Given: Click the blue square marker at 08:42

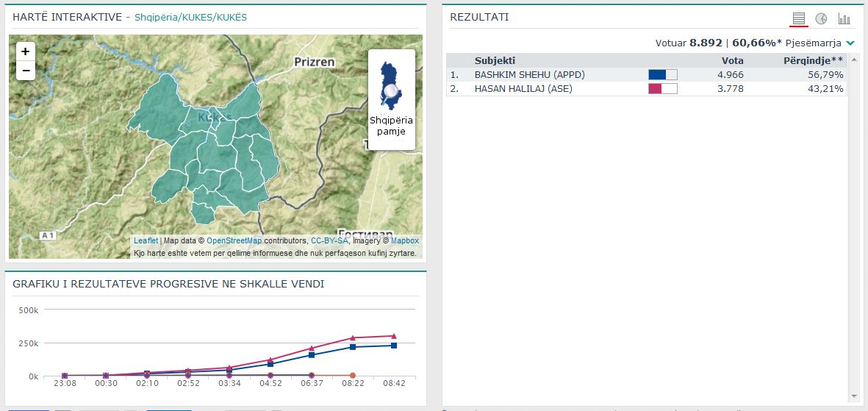Looking at the screenshot, I should point(394,346).
